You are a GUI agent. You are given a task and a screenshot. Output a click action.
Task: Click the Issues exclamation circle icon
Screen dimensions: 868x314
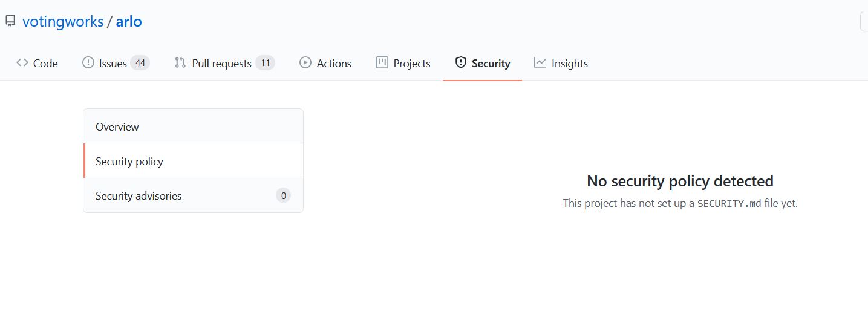point(88,63)
